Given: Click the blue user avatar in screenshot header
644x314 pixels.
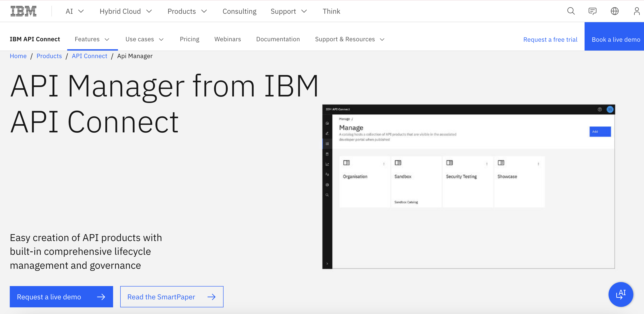Looking at the screenshot, I should coord(610,109).
